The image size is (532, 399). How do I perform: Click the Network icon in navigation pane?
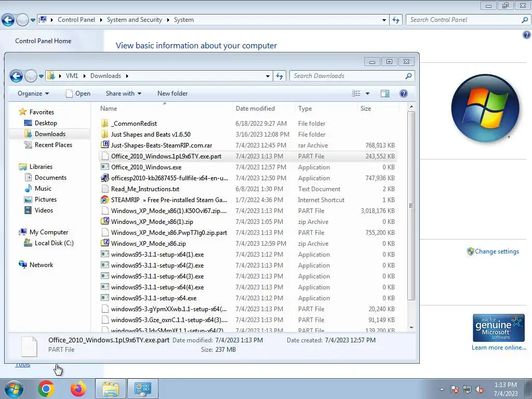[x=23, y=264]
